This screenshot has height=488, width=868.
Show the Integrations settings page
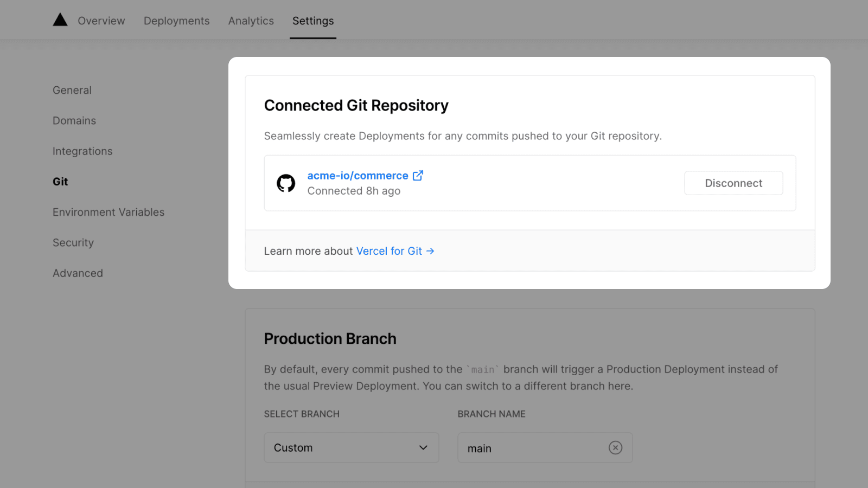[82, 151]
